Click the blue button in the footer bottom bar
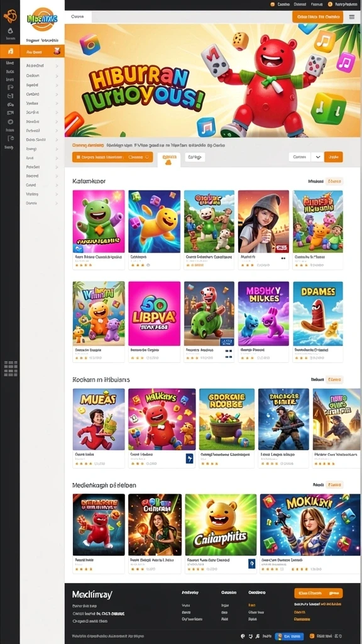 (289, 636)
